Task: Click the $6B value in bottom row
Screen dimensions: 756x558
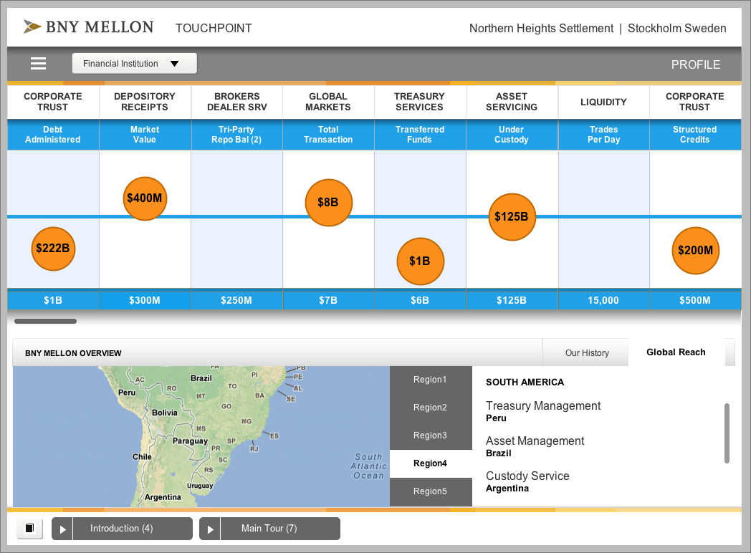Action: (419, 301)
